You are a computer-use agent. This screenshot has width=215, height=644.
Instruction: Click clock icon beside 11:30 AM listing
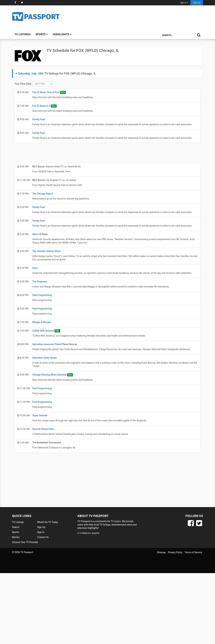(18, 180)
